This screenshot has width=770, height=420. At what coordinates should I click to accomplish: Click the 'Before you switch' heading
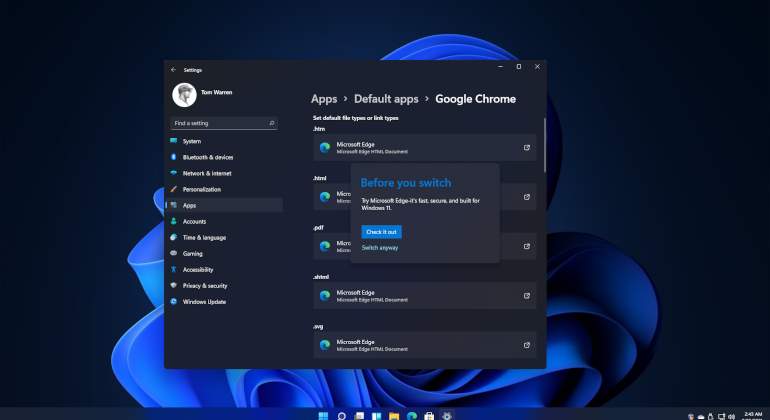(x=406, y=183)
